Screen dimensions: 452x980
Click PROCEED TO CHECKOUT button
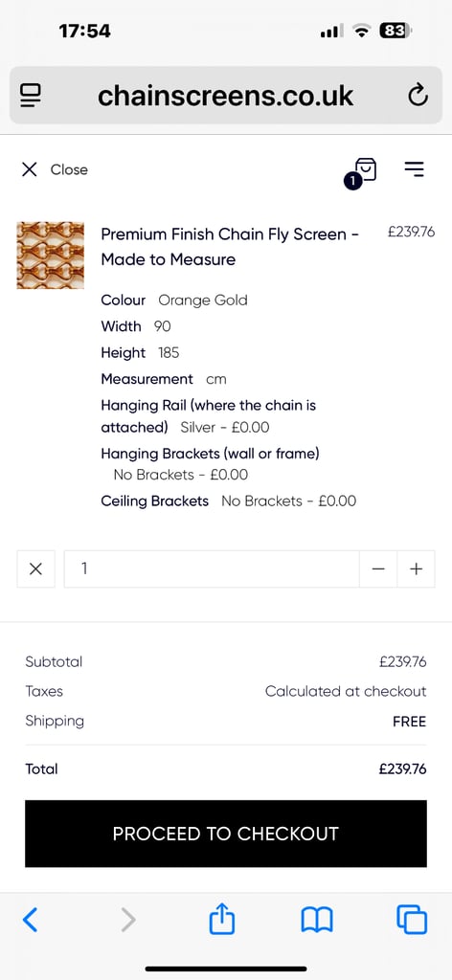(x=226, y=834)
